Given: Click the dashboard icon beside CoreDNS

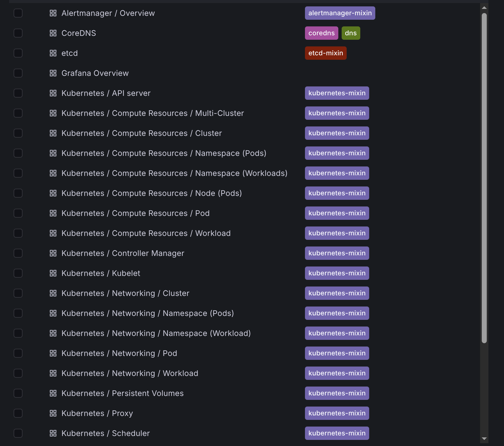Looking at the screenshot, I should pyautogui.click(x=53, y=33).
